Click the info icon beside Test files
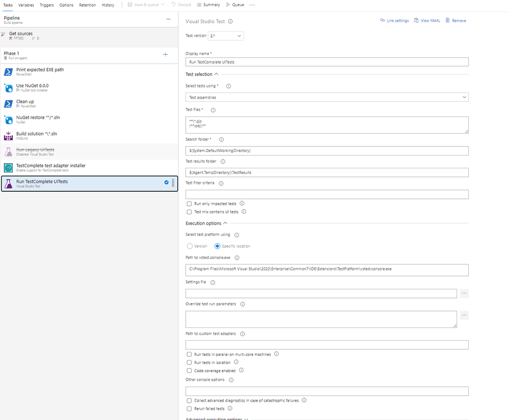 point(213,110)
